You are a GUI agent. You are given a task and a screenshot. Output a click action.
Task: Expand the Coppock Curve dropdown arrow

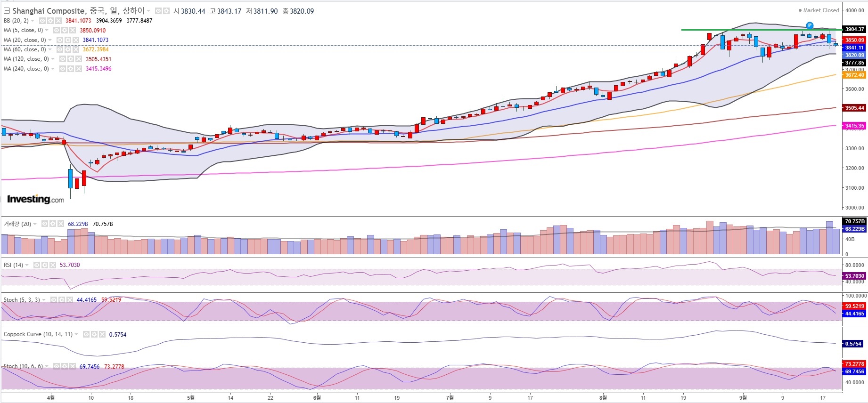coord(76,334)
